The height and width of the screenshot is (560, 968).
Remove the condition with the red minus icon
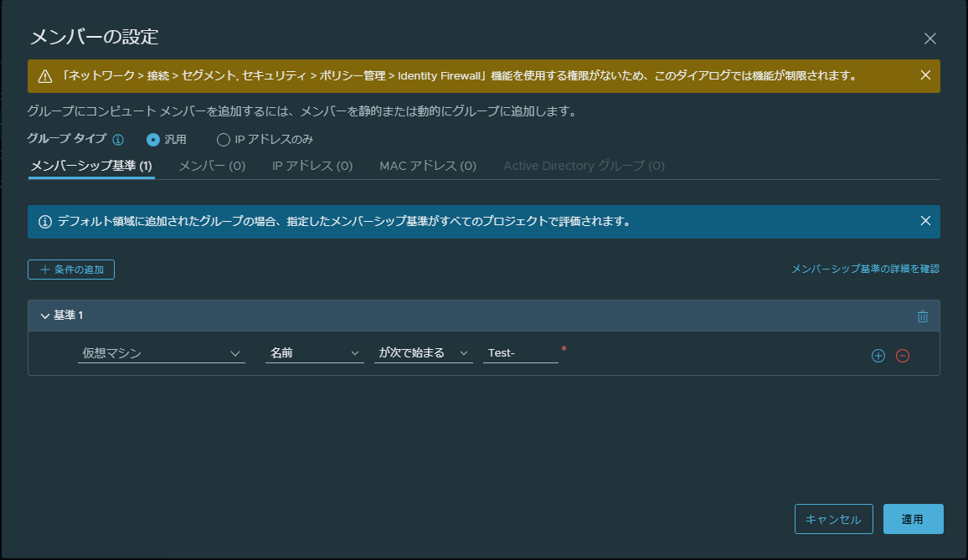[903, 356]
